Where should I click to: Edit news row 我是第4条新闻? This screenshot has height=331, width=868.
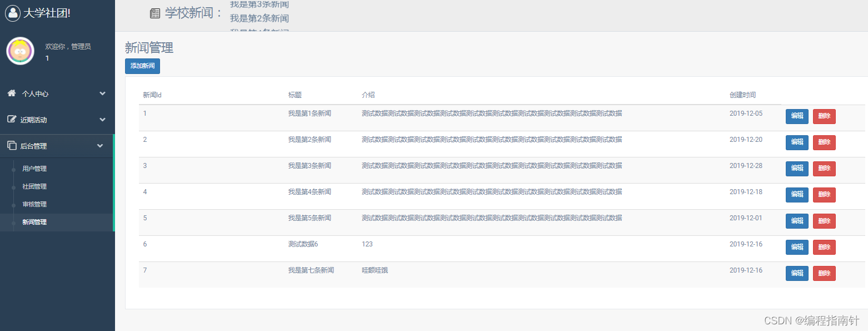(797, 195)
